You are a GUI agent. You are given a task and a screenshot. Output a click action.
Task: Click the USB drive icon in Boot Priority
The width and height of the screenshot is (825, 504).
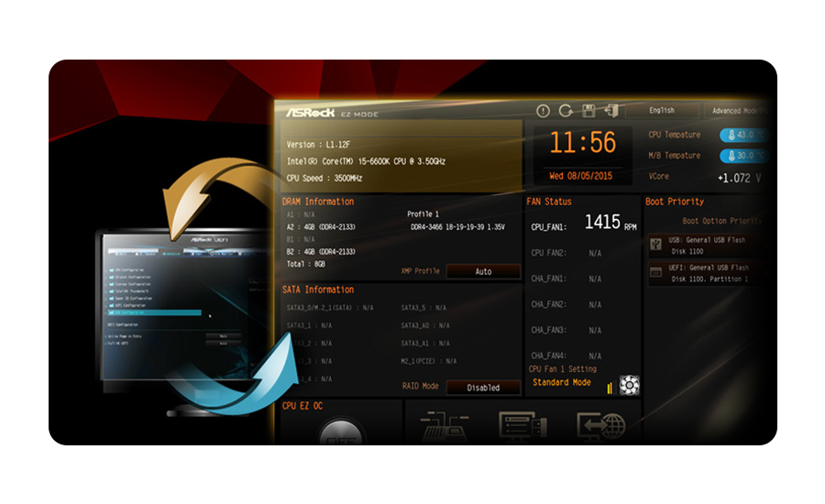tap(655, 244)
